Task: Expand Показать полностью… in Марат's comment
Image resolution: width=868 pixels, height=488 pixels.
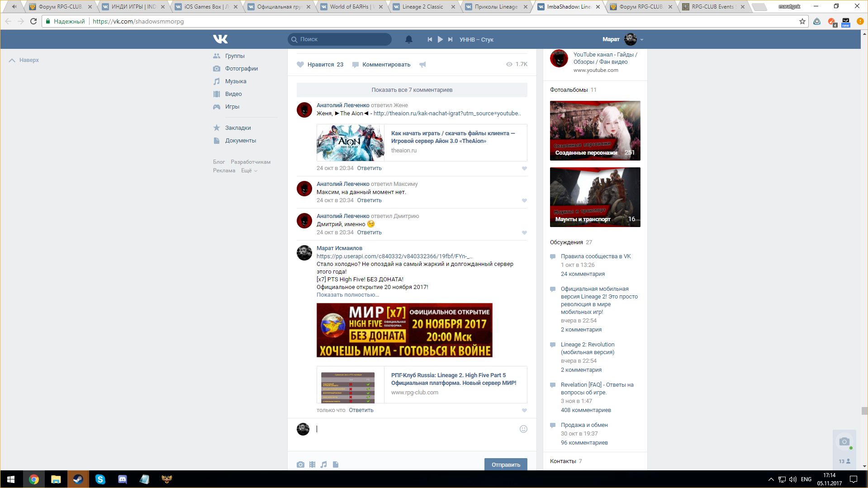Action: tap(348, 295)
